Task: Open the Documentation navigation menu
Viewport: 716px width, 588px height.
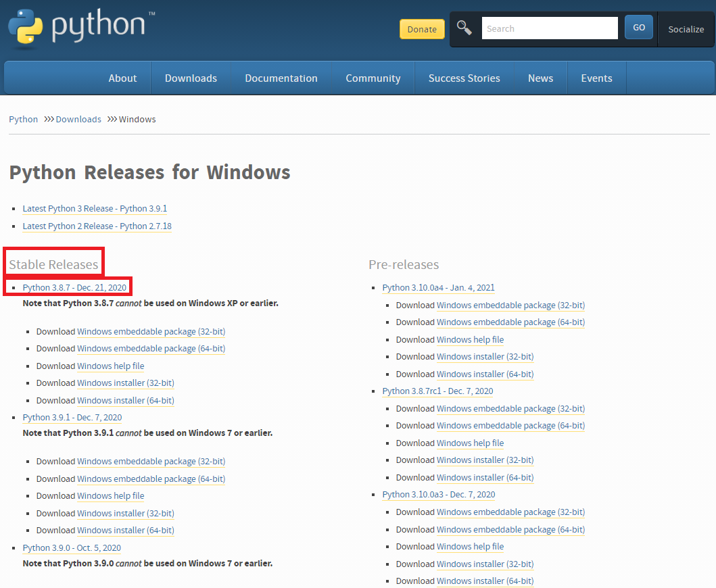Action: (x=281, y=78)
